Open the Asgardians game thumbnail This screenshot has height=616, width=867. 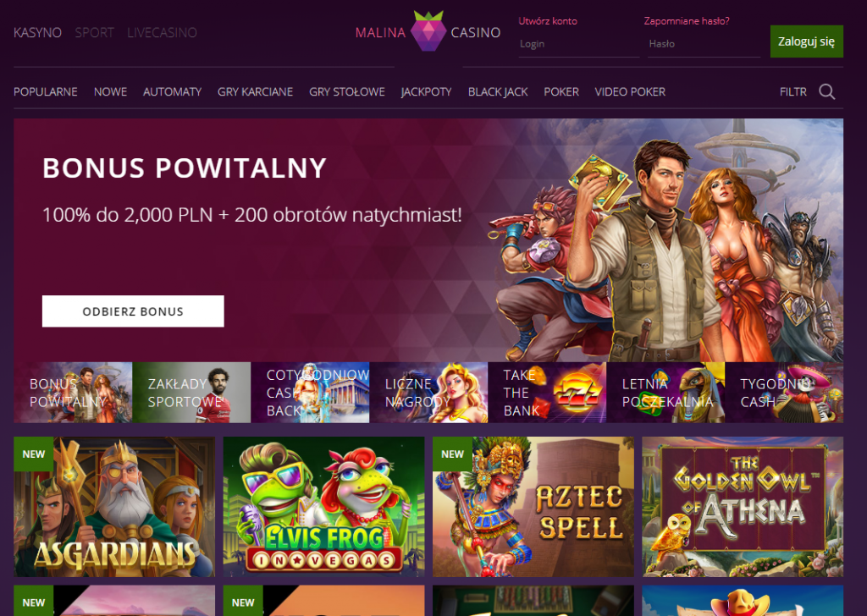click(x=114, y=507)
